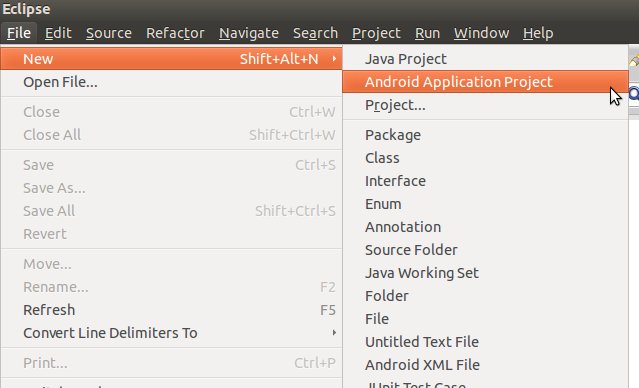Open the Run menu
The height and width of the screenshot is (388, 639).
tap(427, 33)
